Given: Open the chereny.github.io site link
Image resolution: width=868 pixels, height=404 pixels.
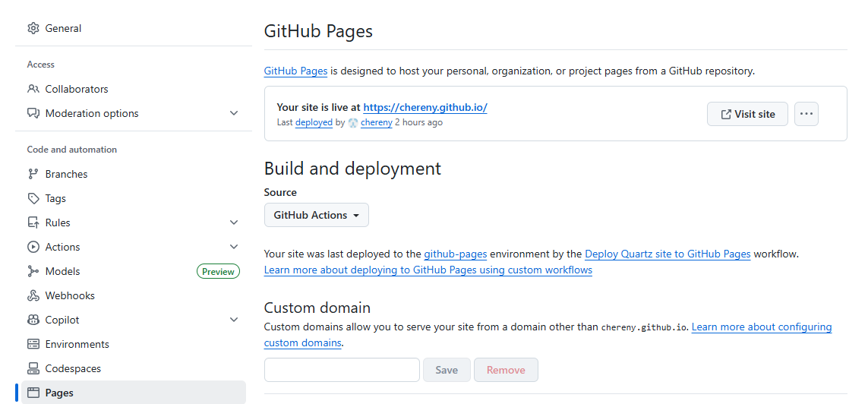Looking at the screenshot, I should coord(425,107).
